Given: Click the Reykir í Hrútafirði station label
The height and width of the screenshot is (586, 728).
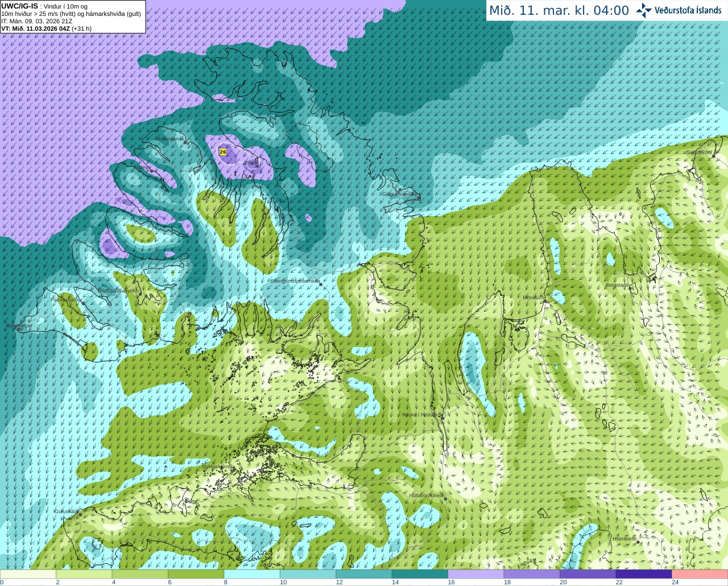Looking at the screenshot, I should tap(423, 415).
